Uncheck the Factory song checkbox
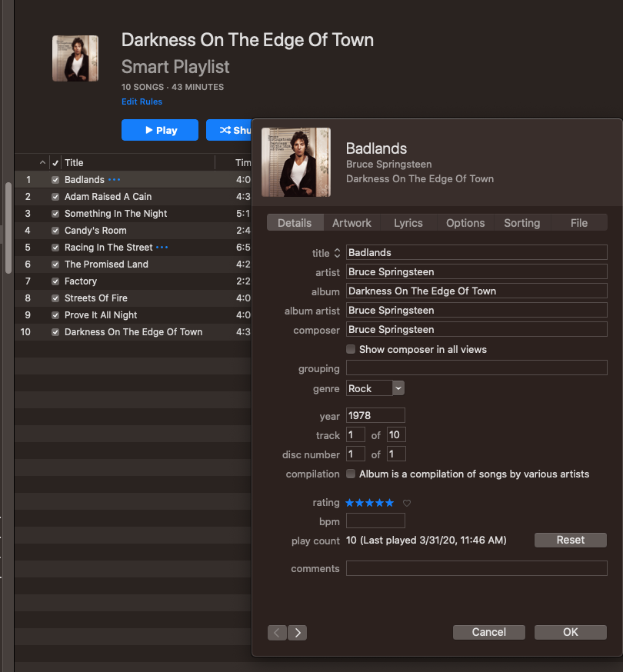The height and width of the screenshot is (672, 623). (x=55, y=281)
